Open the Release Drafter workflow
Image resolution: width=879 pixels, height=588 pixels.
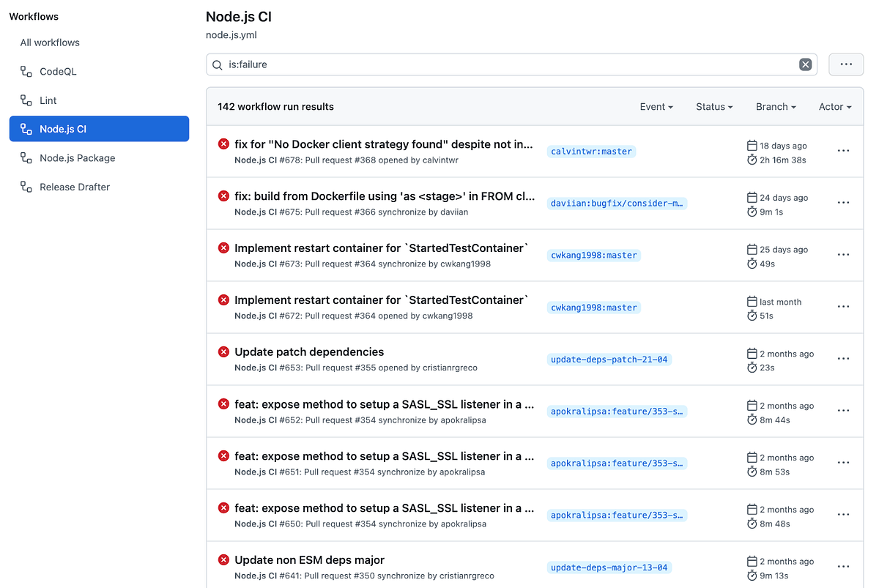[x=74, y=187]
